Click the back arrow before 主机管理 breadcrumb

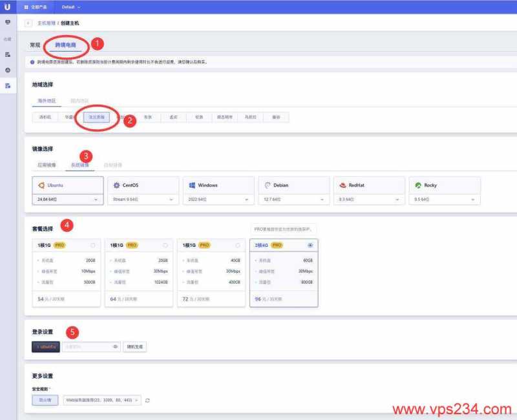(x=28, y=22)
